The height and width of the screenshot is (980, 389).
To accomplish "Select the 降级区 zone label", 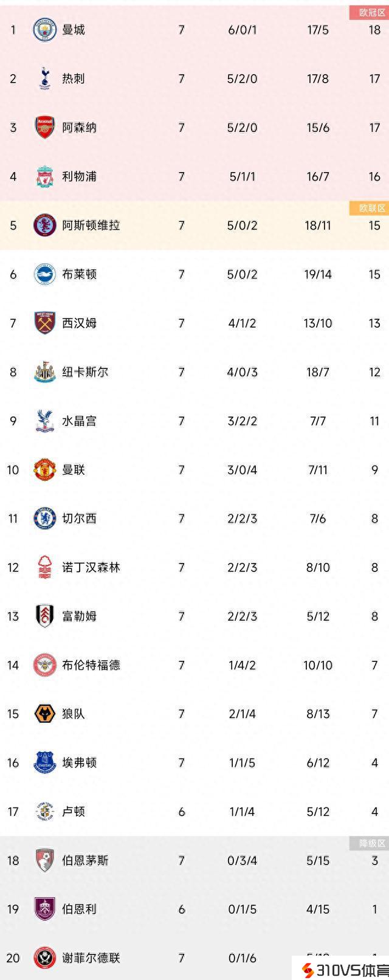I will pyautogui.click(x=369, y=843).
